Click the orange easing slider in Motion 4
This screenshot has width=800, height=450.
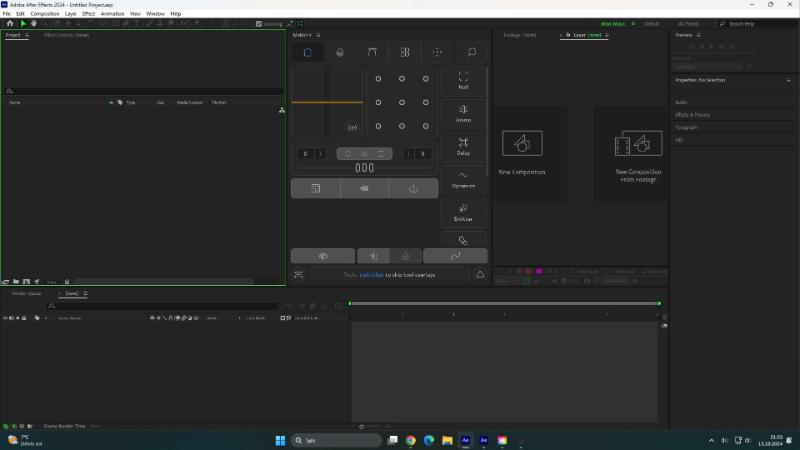tap(327, 103)
